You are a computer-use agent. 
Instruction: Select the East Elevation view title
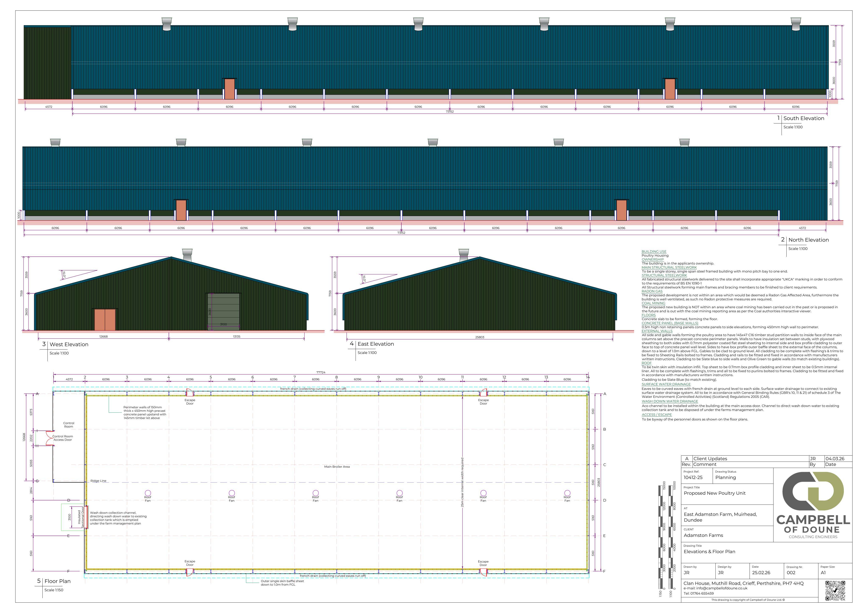point(376,344)
